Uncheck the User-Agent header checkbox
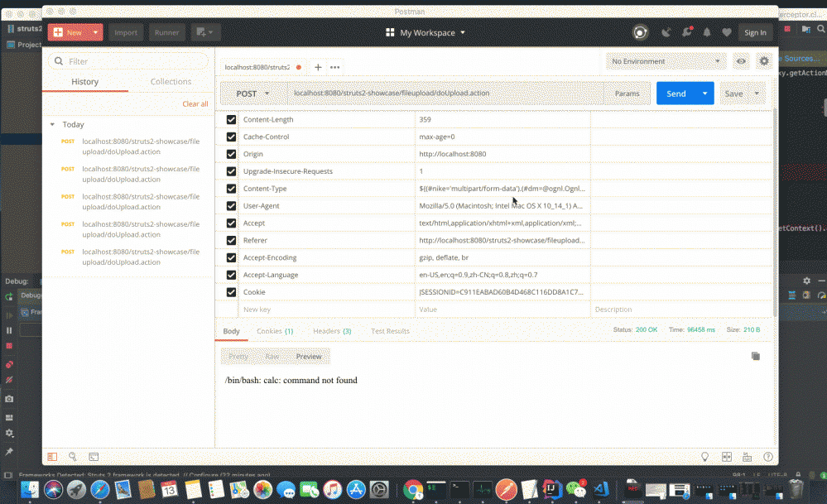827x504 pixels. 229,205
